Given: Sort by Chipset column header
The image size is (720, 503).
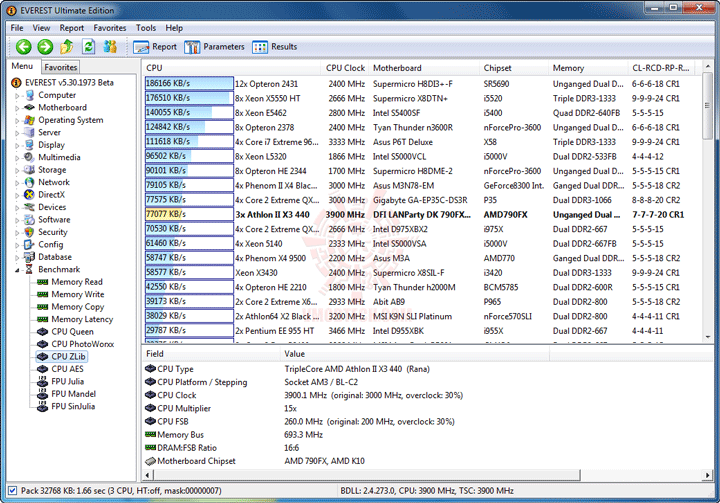Looking at the screenshot, I should (x=513, y=68).
